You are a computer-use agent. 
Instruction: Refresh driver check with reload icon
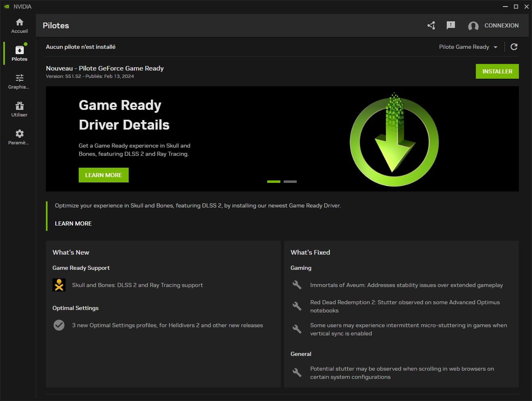[514, 47]
